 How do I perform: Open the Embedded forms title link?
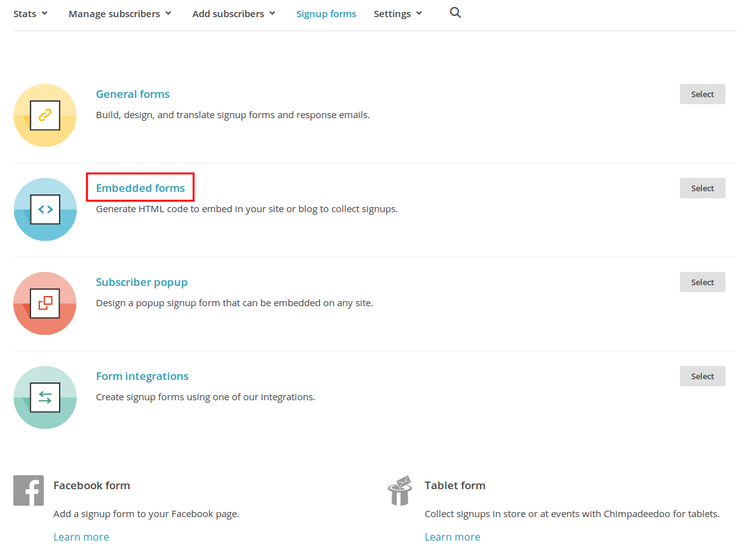tap(140, 188)
